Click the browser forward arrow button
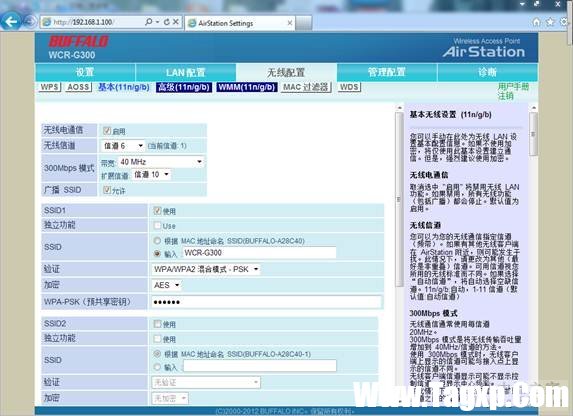This screenshot has width=573, height=416. tap(29, 22)
